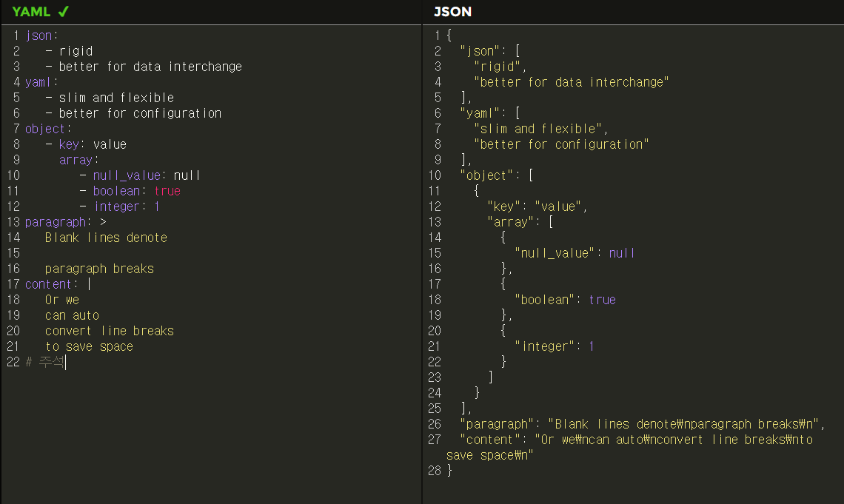Viewport: 844px width, 504px height.
Task: Click '"rigid",' in JSON panel
Action: pos(500,67)
